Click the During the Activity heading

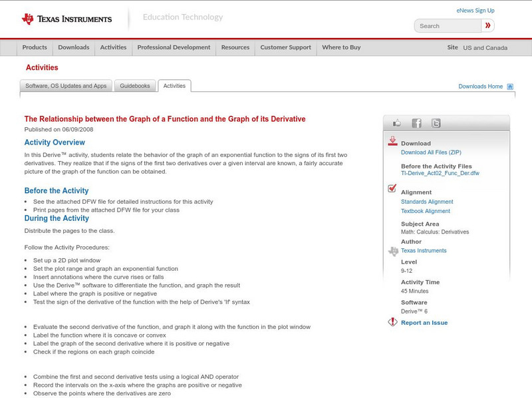point(57,218)
